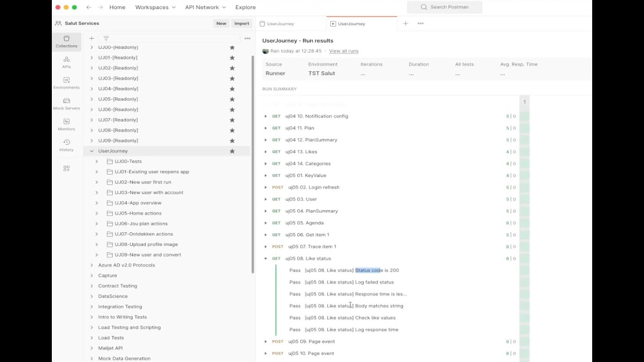Click the add-apps grid icon in sidebar
Image resolution: width=644 pixels, height=362 pixels.
(x=66, y=168)
